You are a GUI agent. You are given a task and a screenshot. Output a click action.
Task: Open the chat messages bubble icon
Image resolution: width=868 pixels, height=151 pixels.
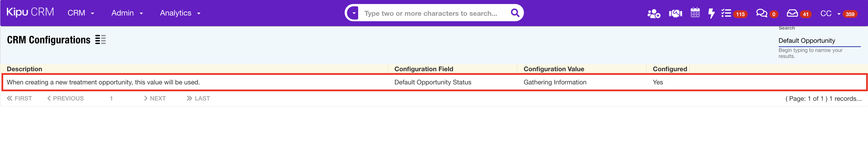761,13
